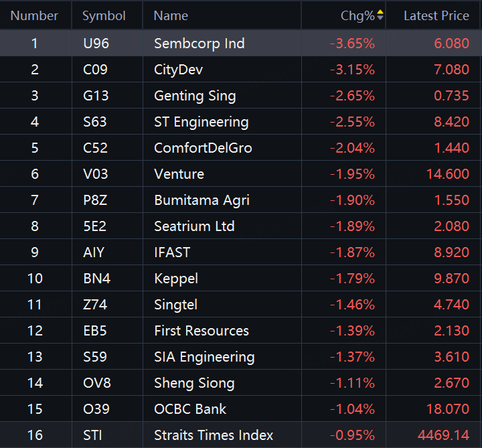
Task: Select Genting Sing in the list
Action: [x=195, y=96]
